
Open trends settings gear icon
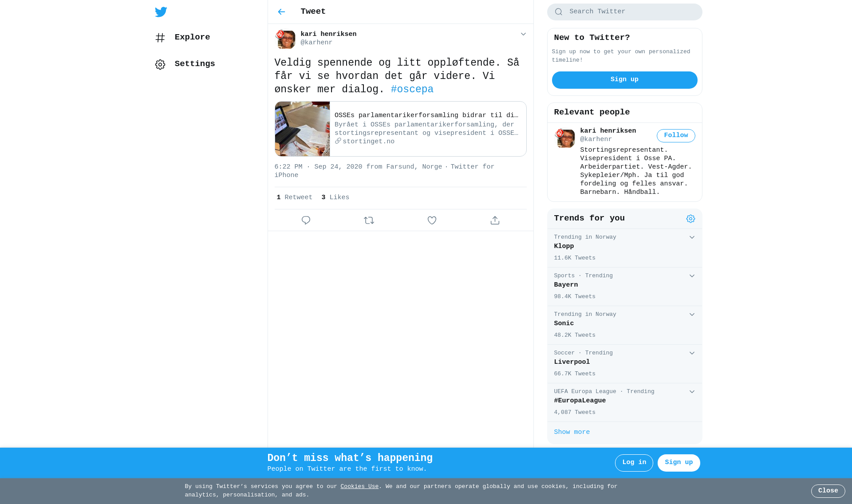click(690, 219)
